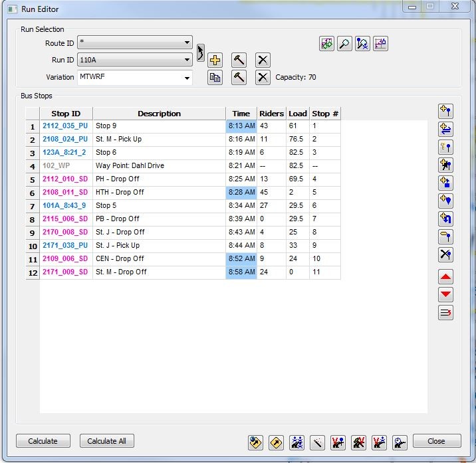Screen dimensions: 476x463
Task: Click the yellow plus add run button
Action: [x=215, y=60]
